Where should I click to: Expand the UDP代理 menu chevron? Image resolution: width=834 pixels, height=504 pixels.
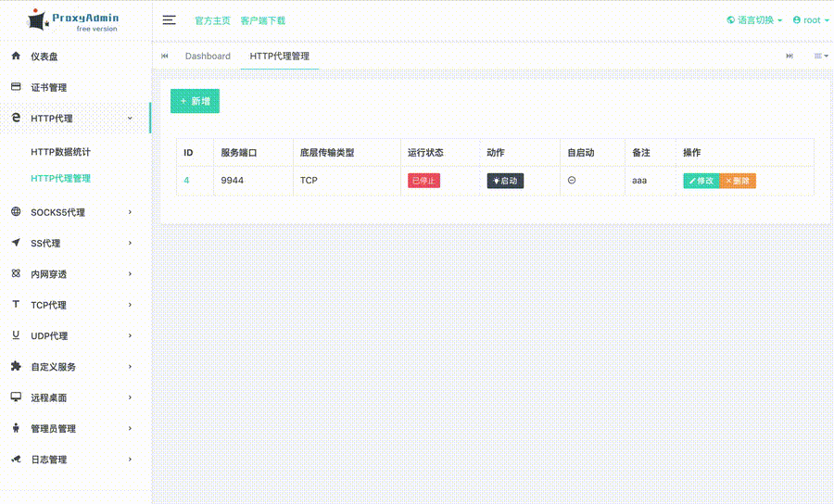point(130,335)
